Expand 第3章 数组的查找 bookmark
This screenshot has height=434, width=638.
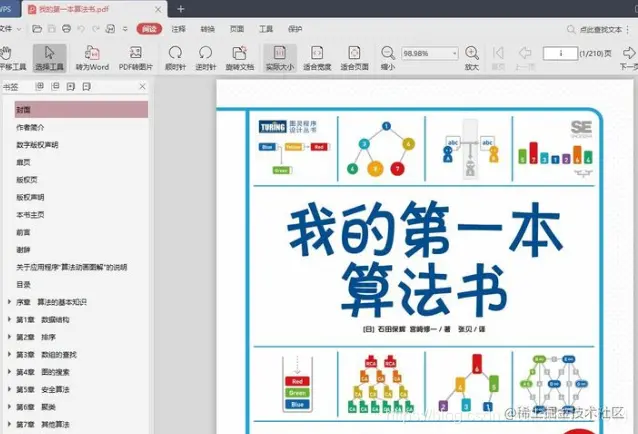pos(9,354)
